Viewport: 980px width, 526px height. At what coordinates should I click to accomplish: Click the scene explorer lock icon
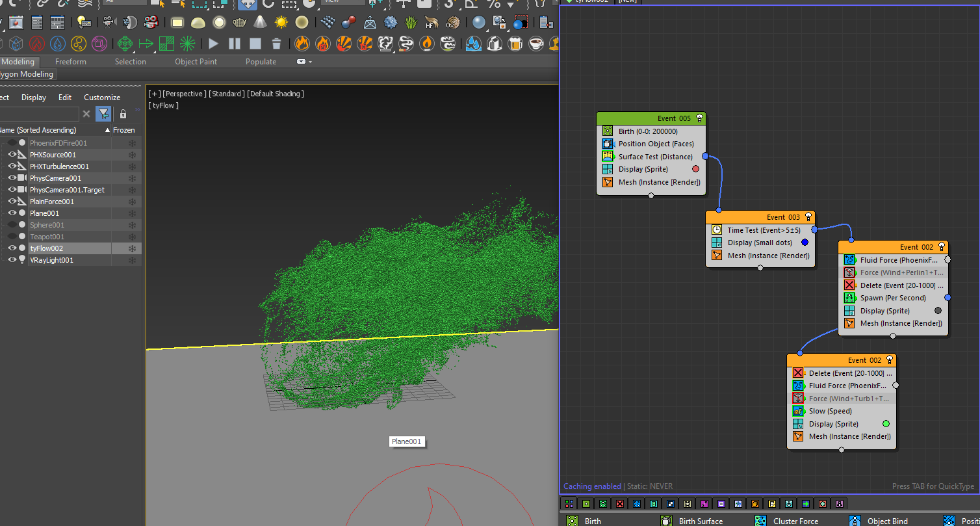(123, 114)
